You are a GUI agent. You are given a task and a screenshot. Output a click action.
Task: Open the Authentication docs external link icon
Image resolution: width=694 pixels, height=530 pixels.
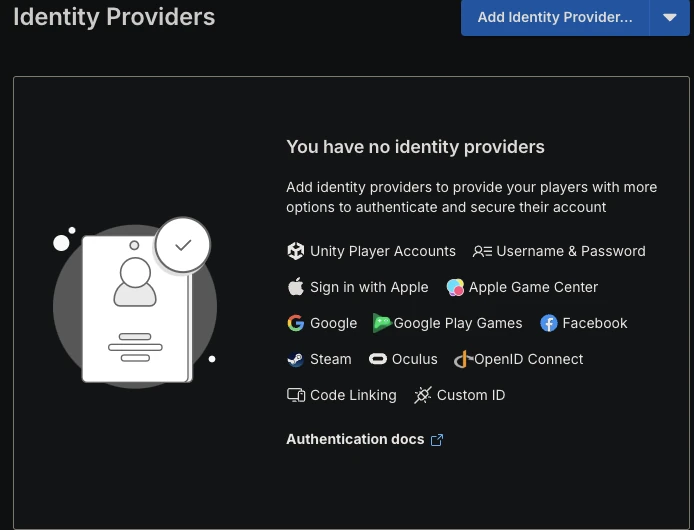pyautogui.click(x=437, y=440)
